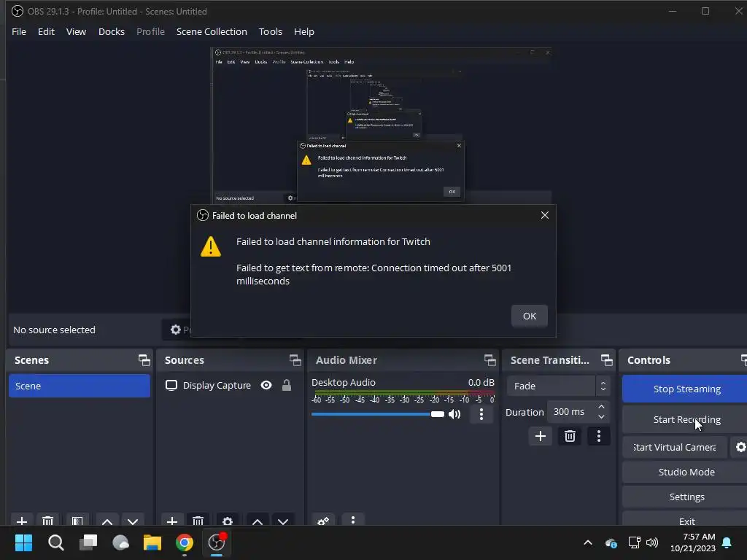This screenshot has width=747, height=560.
Task: Open the Scene Collection menu
Action: (x=212, y=31)
